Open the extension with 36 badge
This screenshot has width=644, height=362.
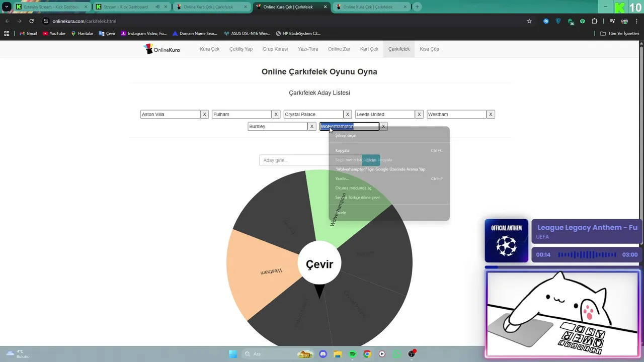click(x=571, y=21)
